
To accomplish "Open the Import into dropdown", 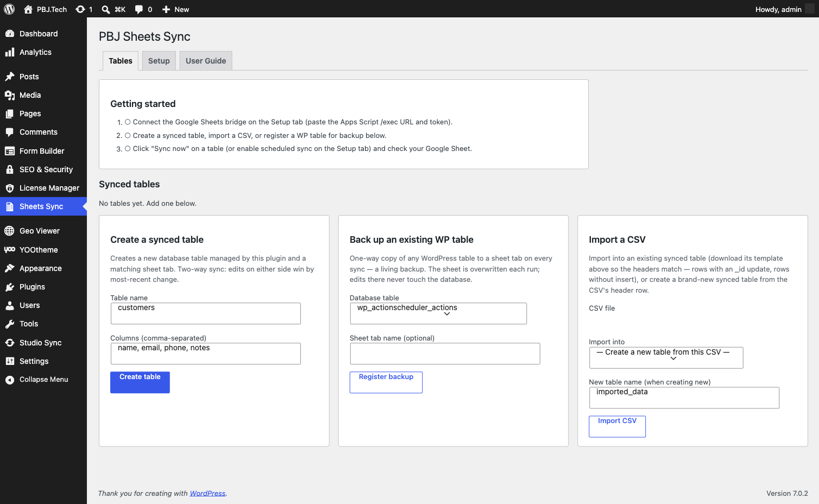I will coord(666,357).
